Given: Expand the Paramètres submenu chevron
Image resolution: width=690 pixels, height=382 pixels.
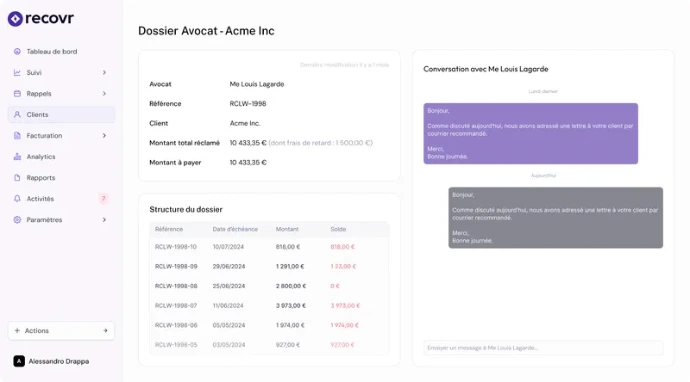Looking at the screenshot, I should (x=104, y=220).
